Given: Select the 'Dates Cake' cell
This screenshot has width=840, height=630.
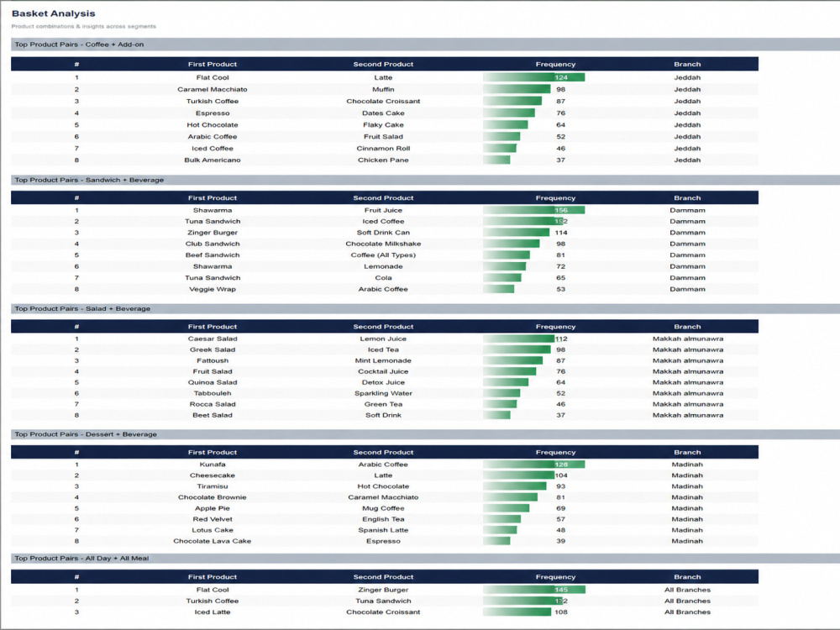Looking at the screenshot, I should point(383,113).
